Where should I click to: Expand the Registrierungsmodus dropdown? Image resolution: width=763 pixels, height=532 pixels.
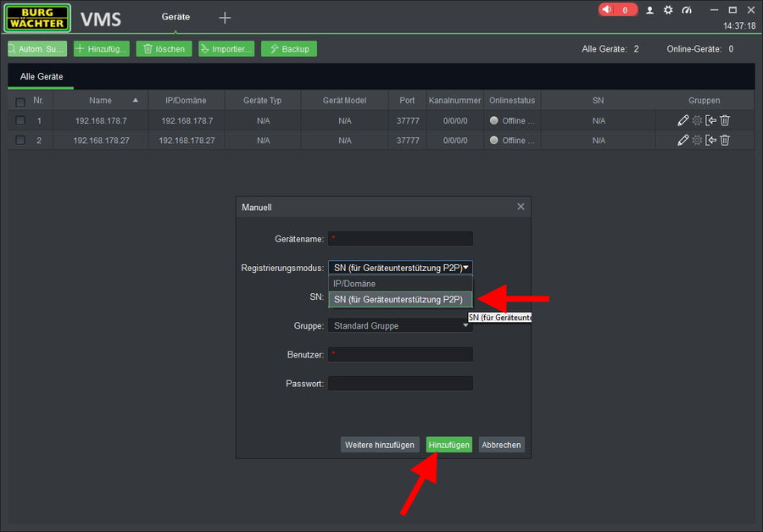400,268
